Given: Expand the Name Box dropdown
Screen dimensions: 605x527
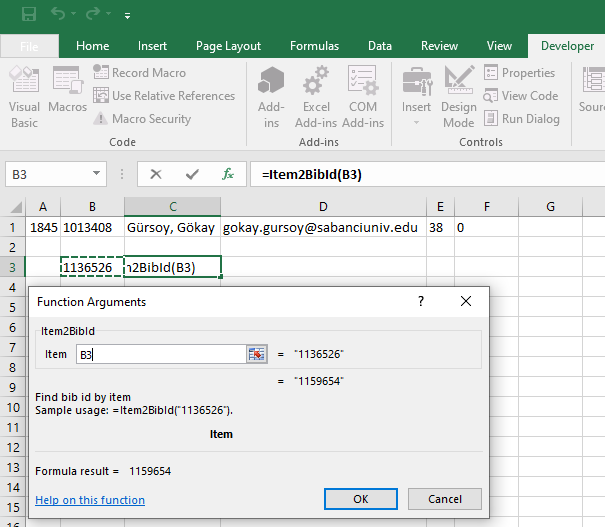Looking at the screenshot, I should 96,174.
